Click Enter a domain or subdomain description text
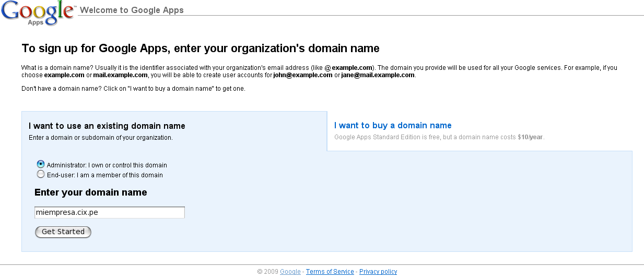 tap(101, 138)
